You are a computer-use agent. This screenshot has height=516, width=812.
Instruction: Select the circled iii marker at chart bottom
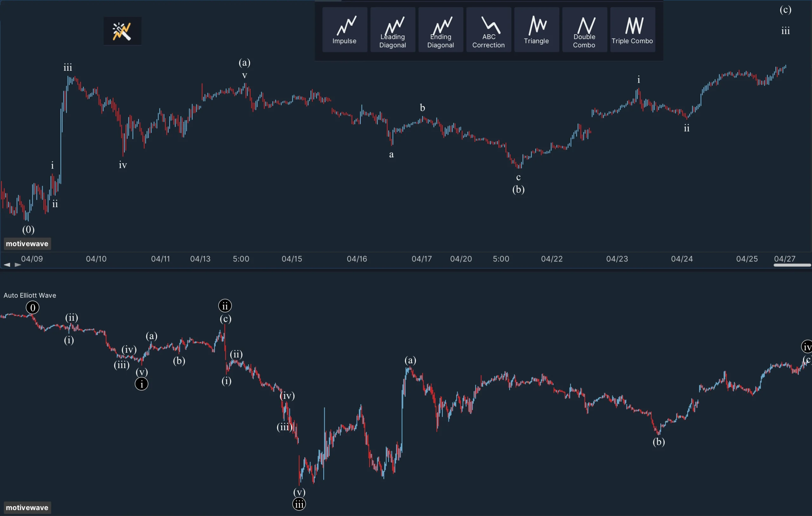click(x=299, y=504)
